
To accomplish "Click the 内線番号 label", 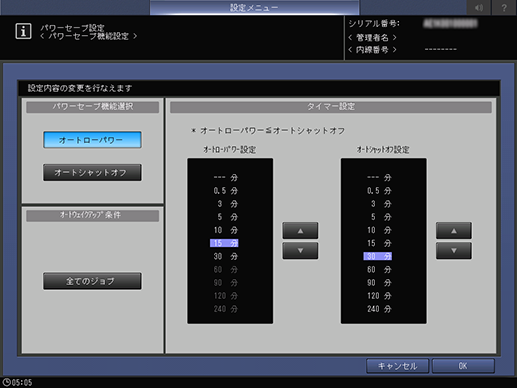I will pyautogui.click(x=372, y=50).
